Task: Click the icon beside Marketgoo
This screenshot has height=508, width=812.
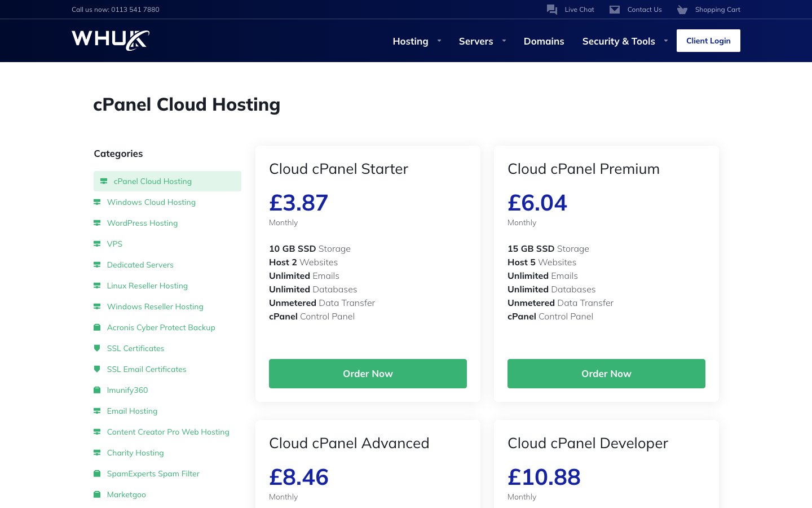Action: (x=97, y=494)
